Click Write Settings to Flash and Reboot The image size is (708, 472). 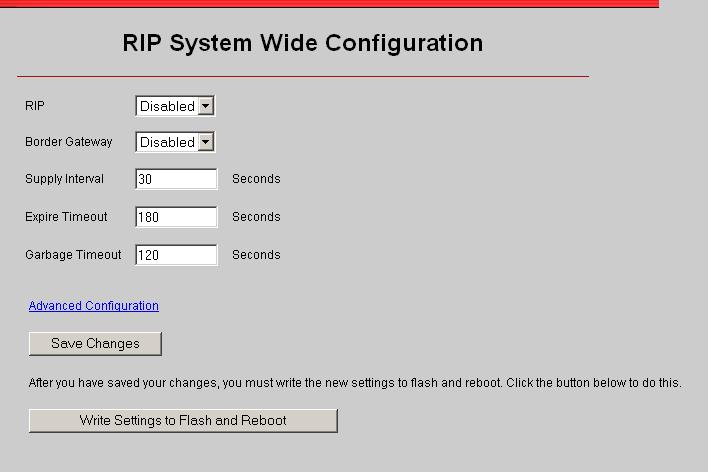click(x=183, y=421)
